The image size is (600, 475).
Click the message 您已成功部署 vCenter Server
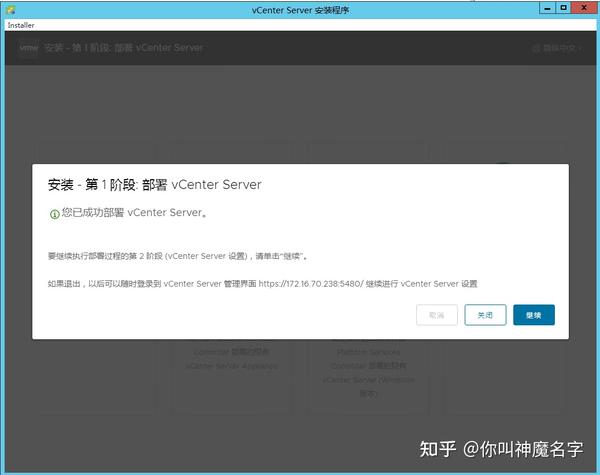point(134,213)
